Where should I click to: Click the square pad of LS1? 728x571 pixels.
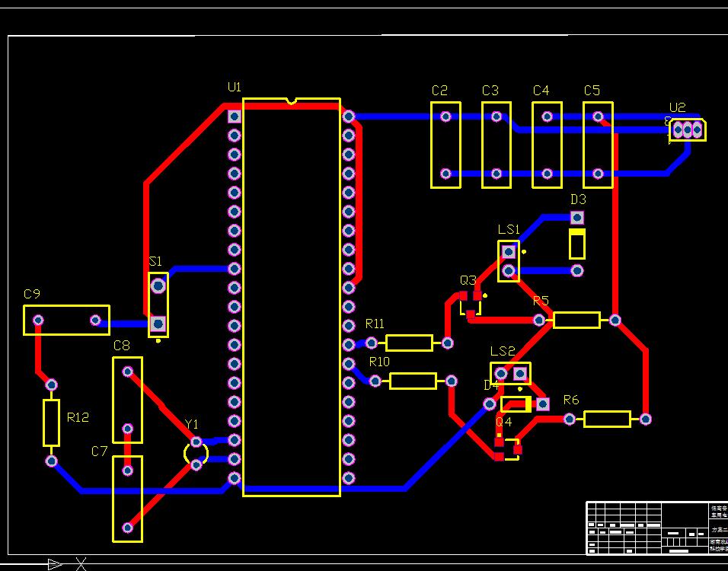click(509, 251)
